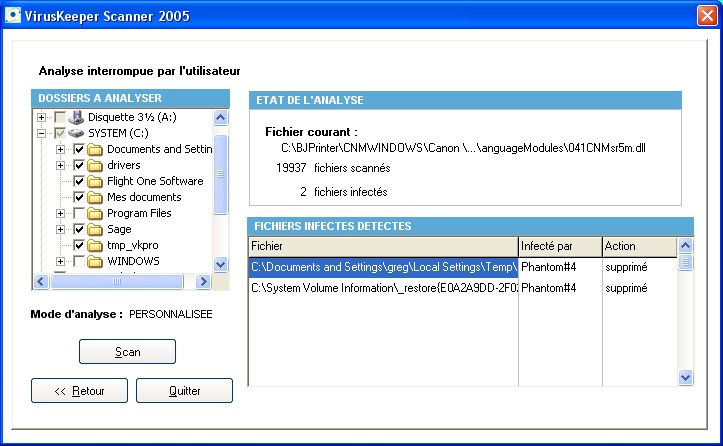
Task: Click the SYSTEM (C:) hard drive icon
Action: (76, 133)
